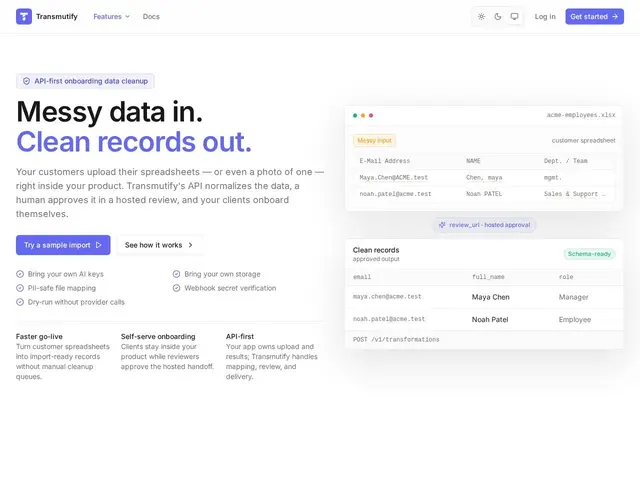640x480 pixels.
Task: Click check icon beside Dry-run without provider calls
Action: pyautogui.click(x=20, y=302)
